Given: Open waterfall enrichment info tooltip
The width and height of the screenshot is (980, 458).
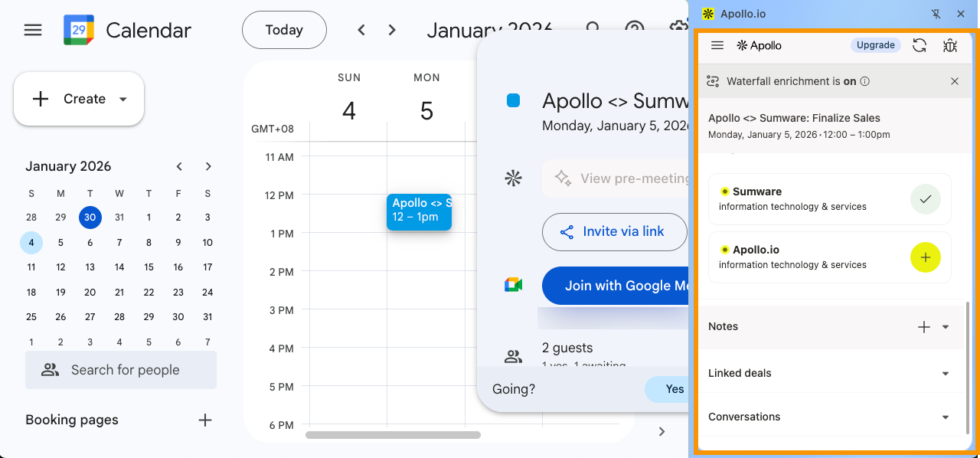Looking at the screenshot, I should click(x=864, y=81).
